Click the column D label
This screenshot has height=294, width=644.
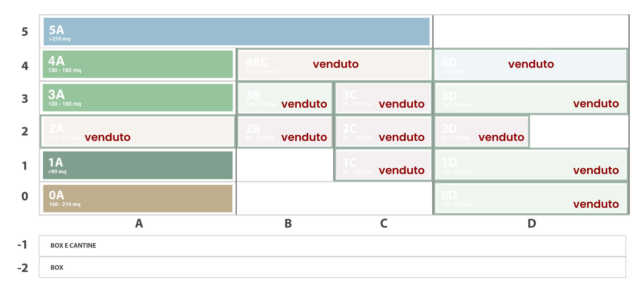[532, 224]
